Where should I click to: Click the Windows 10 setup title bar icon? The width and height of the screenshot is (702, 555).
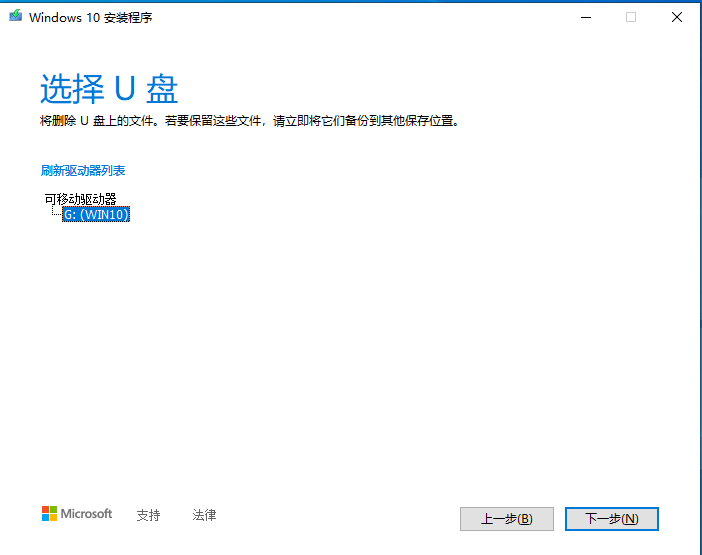pyautogui.click(x=16, y=16)
